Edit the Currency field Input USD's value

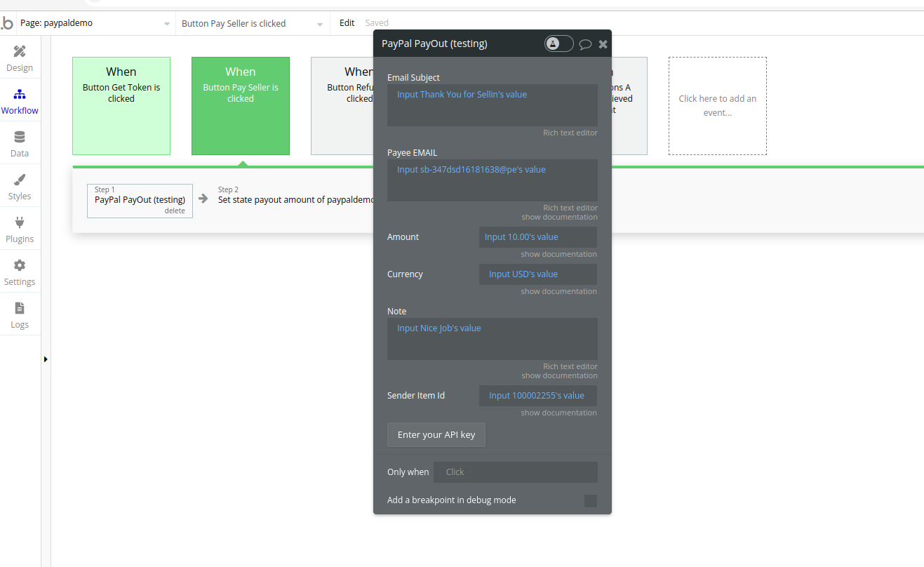pos(538,274)
